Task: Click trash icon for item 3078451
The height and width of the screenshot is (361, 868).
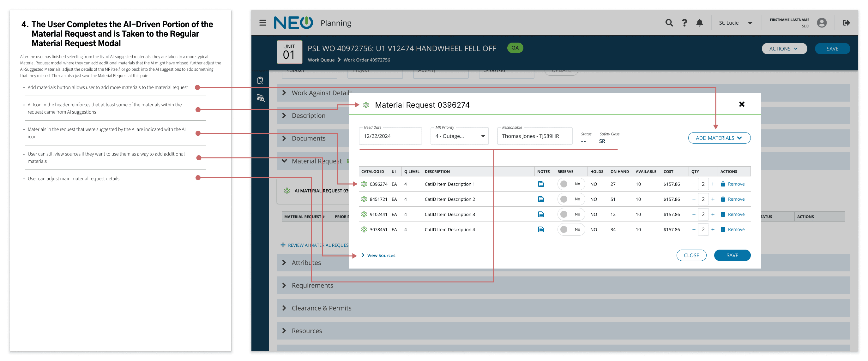Action: (723, 229)
